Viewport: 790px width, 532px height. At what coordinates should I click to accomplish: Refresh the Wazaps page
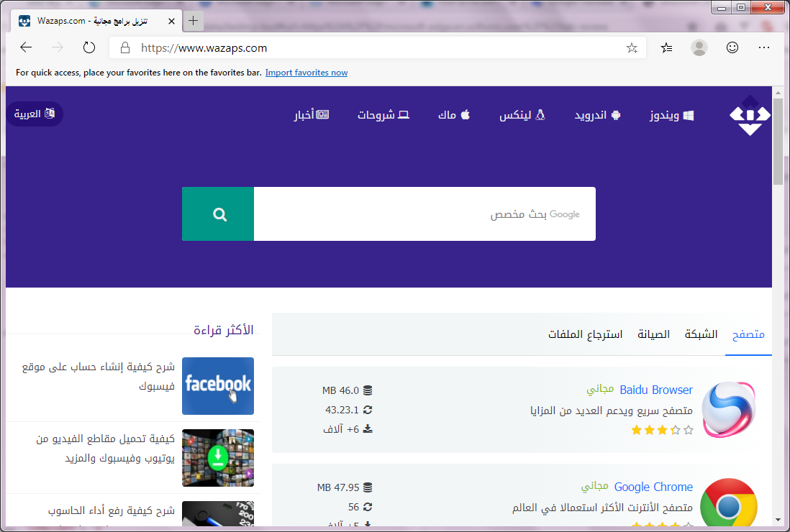[x=89, y=48]
